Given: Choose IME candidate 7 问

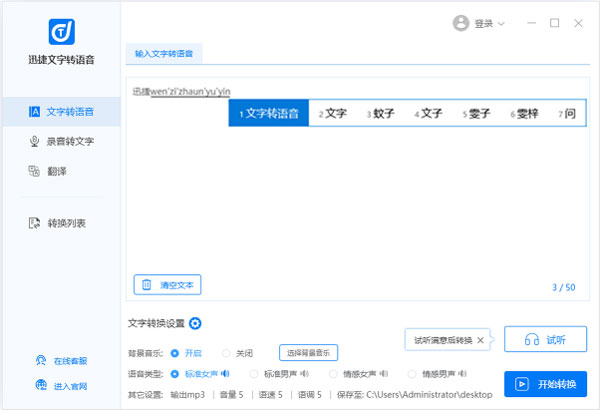Looking at the screenshot, I should 567,113.
